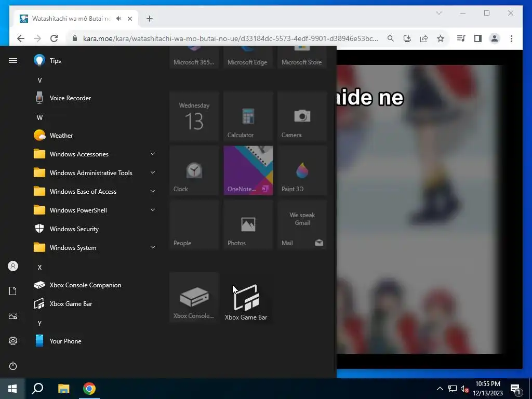Expand Windows Administrative Tools folder chevron

153,172
